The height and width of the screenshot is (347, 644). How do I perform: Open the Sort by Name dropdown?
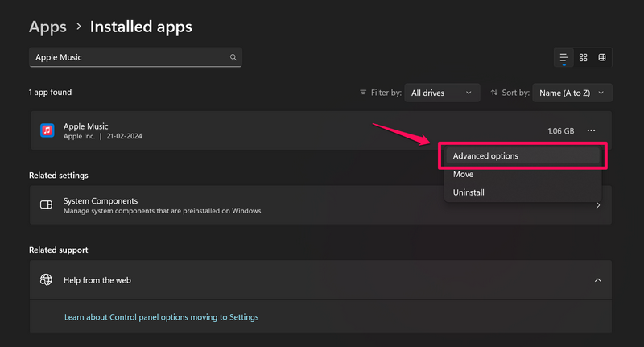click(572, 93)
